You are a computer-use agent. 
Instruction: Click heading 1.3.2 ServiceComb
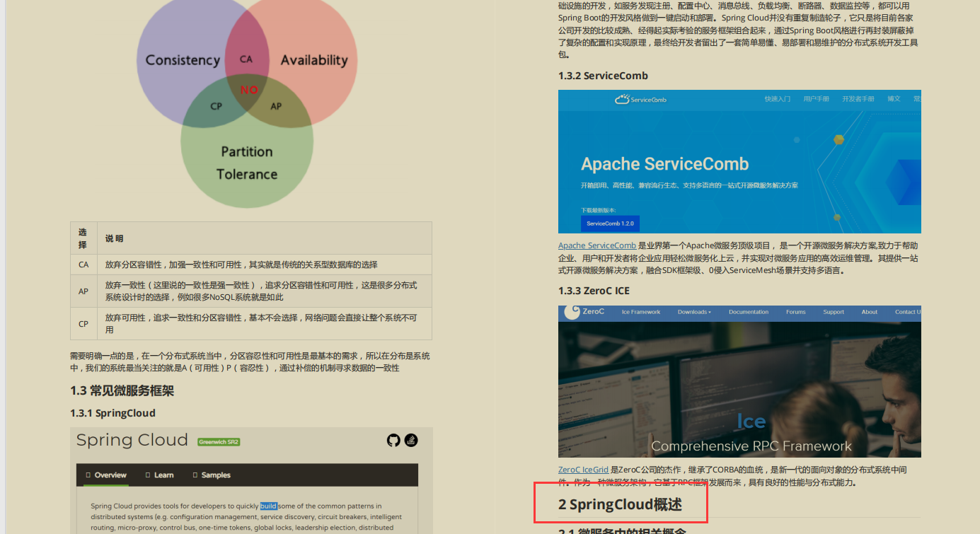point(603,76)
